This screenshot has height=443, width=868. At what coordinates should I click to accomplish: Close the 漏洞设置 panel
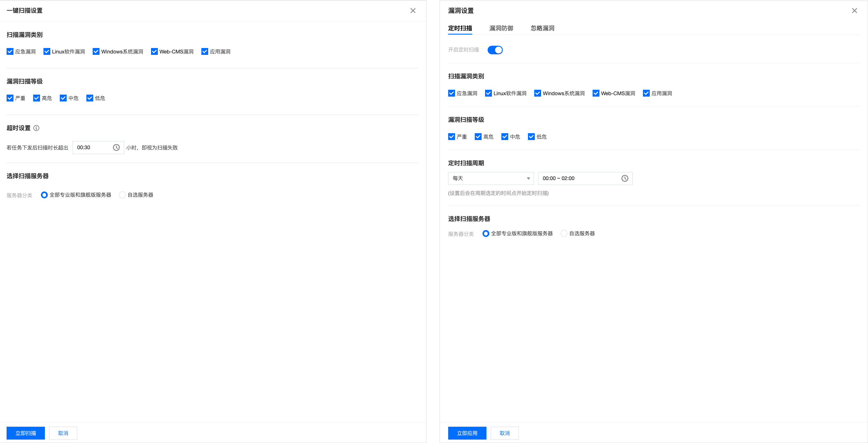tap(854, 11)
